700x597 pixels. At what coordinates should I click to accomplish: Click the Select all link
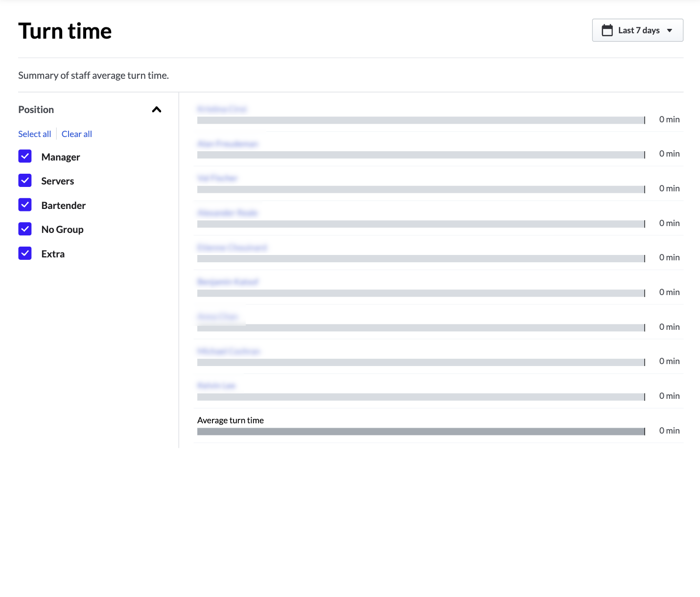click(35, 134)
